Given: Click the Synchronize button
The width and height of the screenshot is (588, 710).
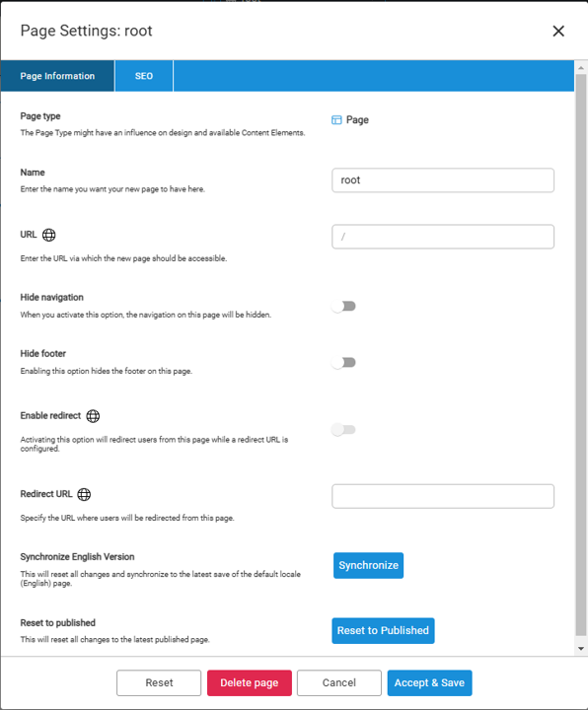Looking at the screenshot, I should click(x=368, y=566).
